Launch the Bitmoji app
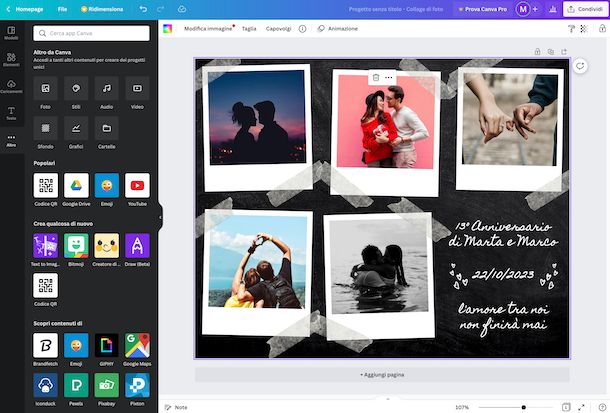The image size is (610, 413). point(76,245)
